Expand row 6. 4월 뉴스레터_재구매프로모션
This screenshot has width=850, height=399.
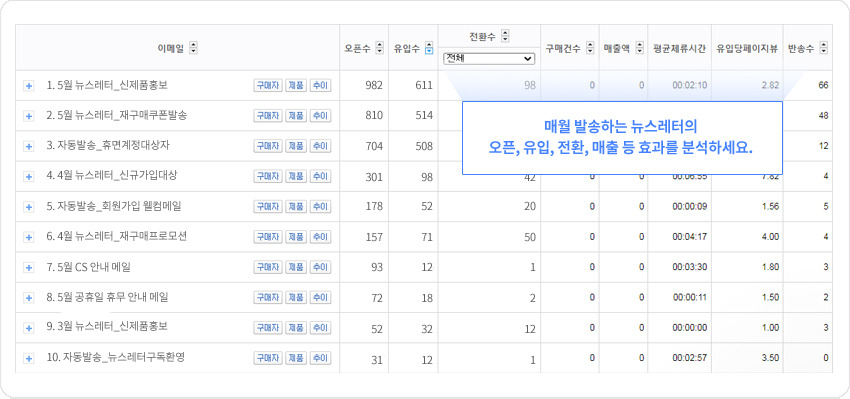click(x=29, y=237)
